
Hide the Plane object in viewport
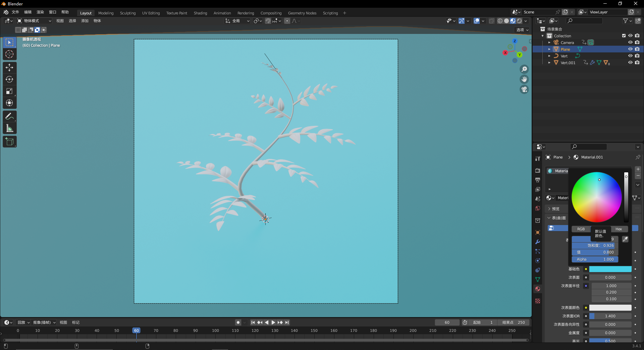(x=630, y=49)
